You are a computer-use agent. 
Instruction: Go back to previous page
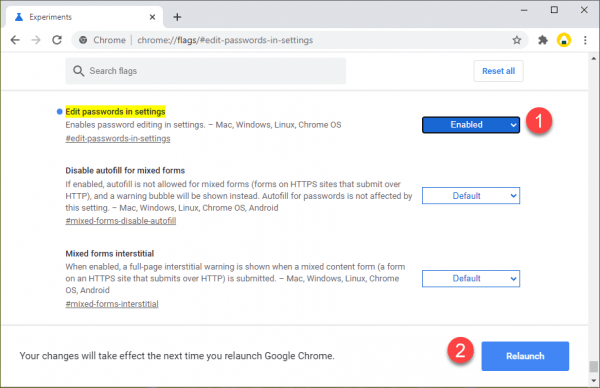[x=15, y=40]
